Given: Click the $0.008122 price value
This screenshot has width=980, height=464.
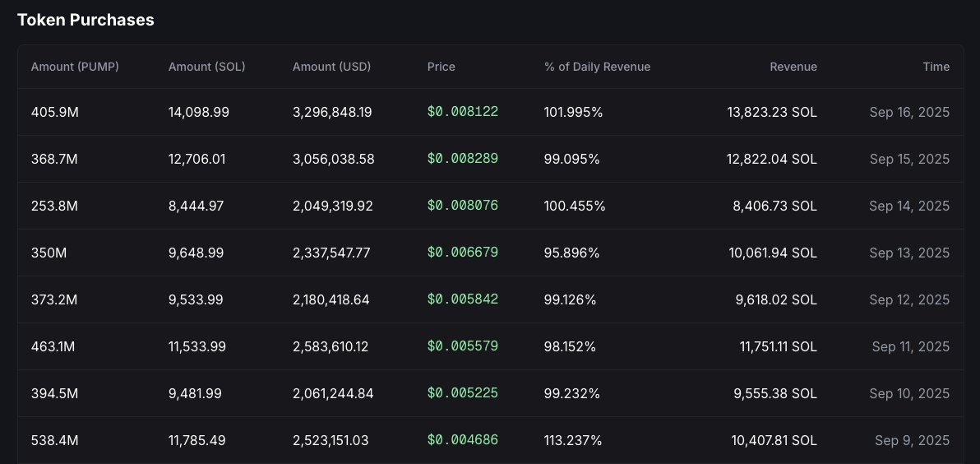Looking at the screenshot, I should (x=463, y=112).
